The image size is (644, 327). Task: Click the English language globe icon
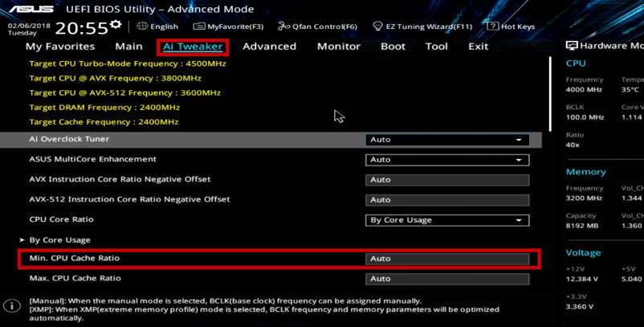pos(142,27)
